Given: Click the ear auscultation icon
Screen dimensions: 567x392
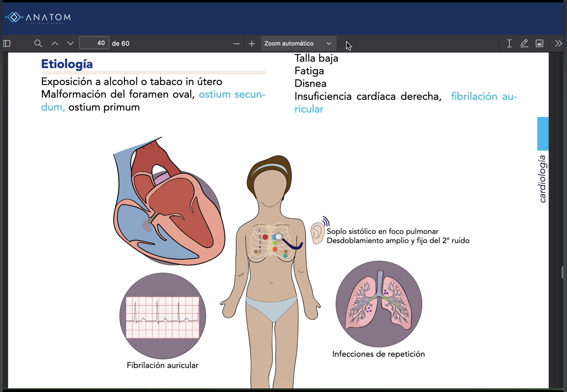Looking at the screenshot, I should click(x=318, y=232).
